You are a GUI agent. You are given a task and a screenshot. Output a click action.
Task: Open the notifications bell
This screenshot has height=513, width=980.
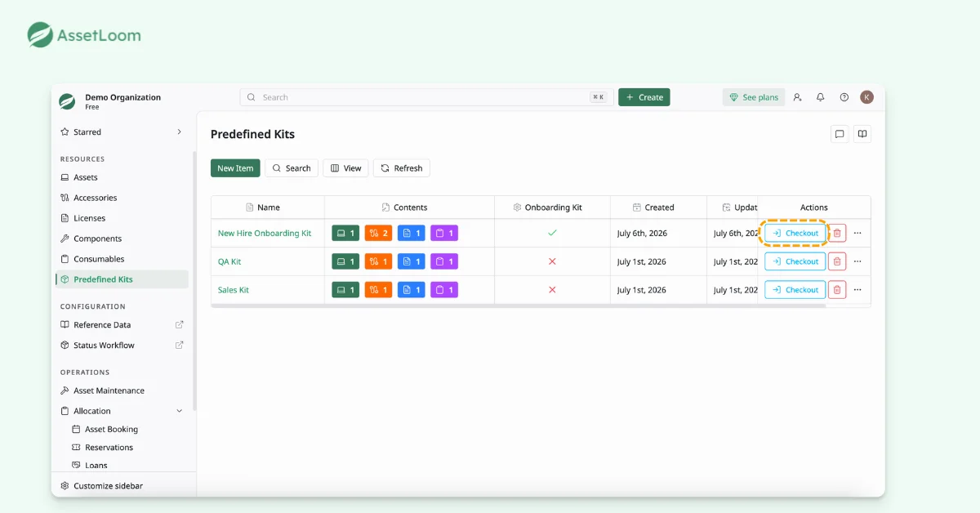[821, 97]
